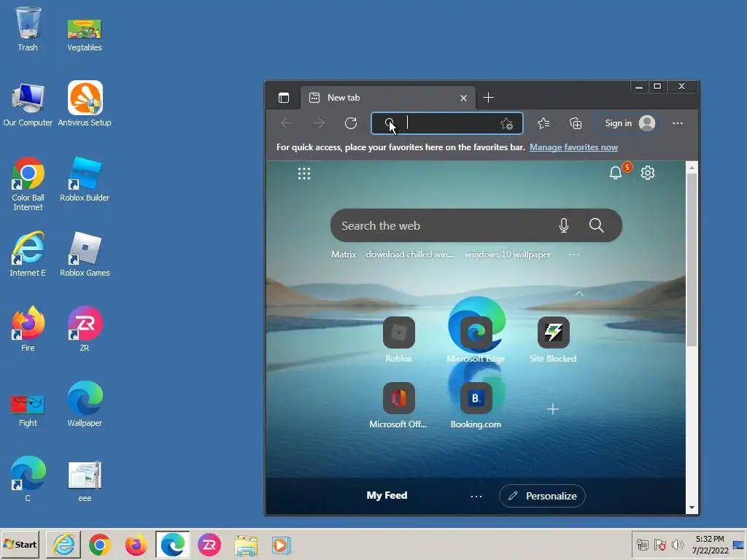Select the Fire desktop shortcut

click(x=28, y=329)
